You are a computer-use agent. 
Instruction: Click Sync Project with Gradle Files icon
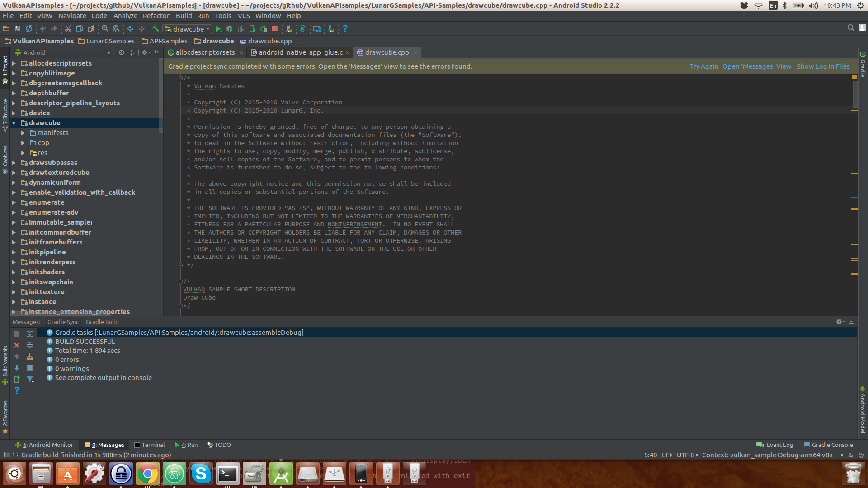(303, 28)
